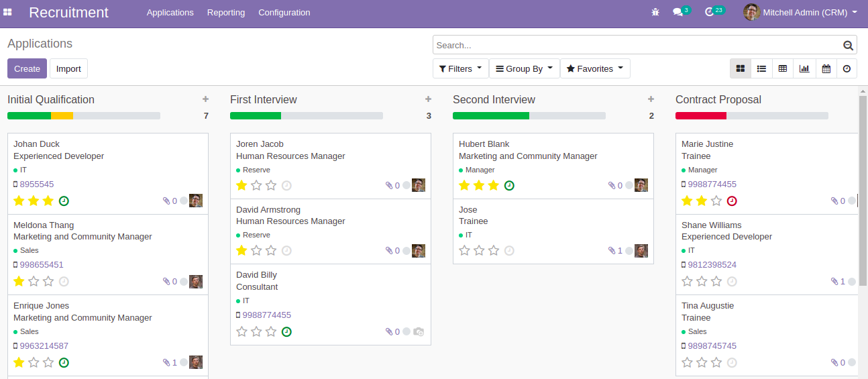This screenshot has width=868, height=379.
Task: Click Enrique Jones' attachment paperclip
Action: (x=166, y=363)
